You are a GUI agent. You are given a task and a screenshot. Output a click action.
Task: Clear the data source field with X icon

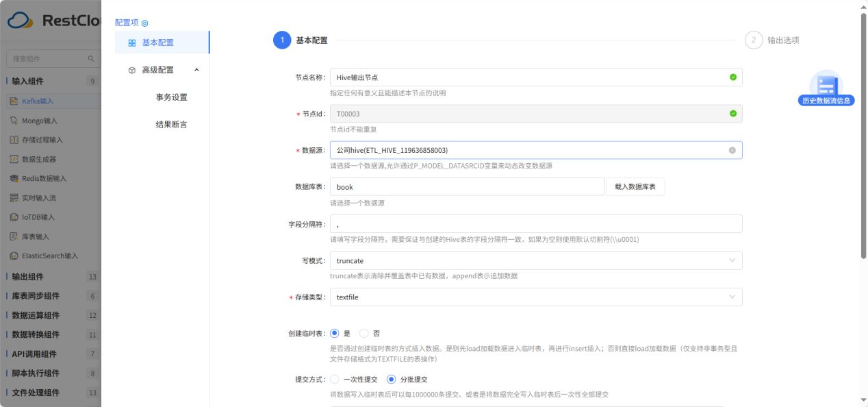(732, 150)
